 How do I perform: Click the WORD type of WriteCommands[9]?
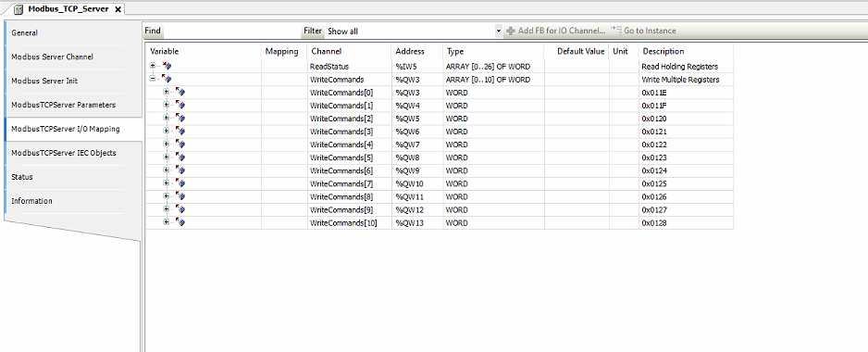tap(494, 209)
